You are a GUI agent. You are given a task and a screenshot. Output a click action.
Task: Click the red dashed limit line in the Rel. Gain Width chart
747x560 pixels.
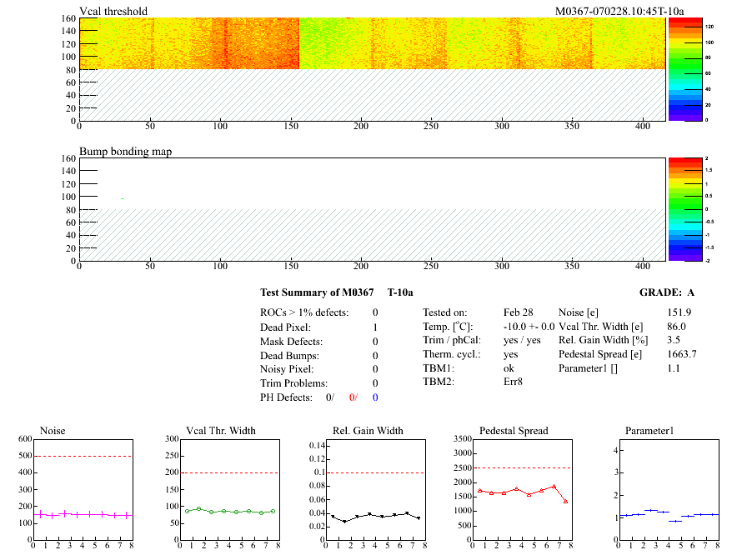[x=375, y=472]
